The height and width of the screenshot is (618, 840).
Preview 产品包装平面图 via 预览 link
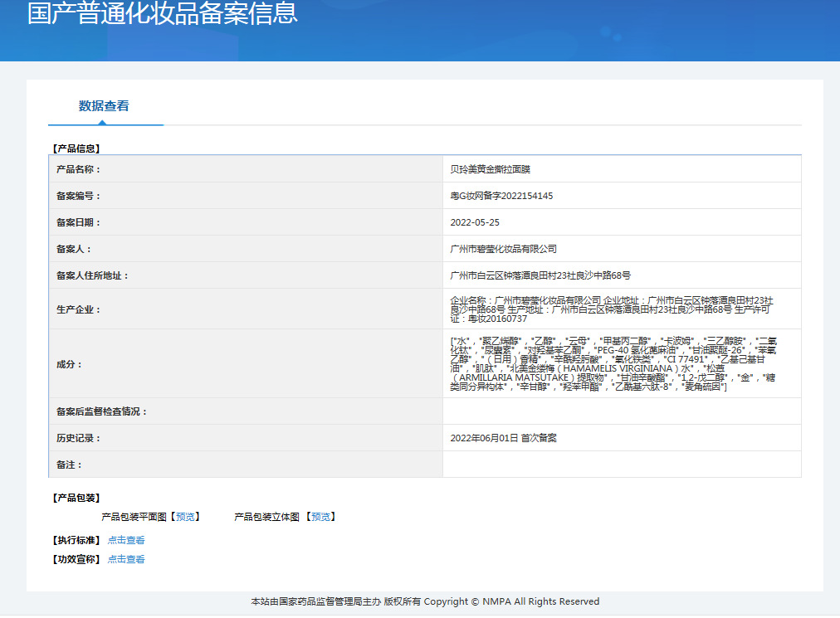pos(185,517)
